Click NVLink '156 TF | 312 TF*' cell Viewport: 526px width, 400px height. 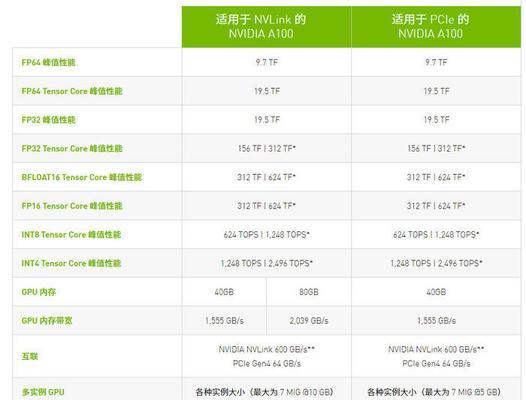point(267,148)
